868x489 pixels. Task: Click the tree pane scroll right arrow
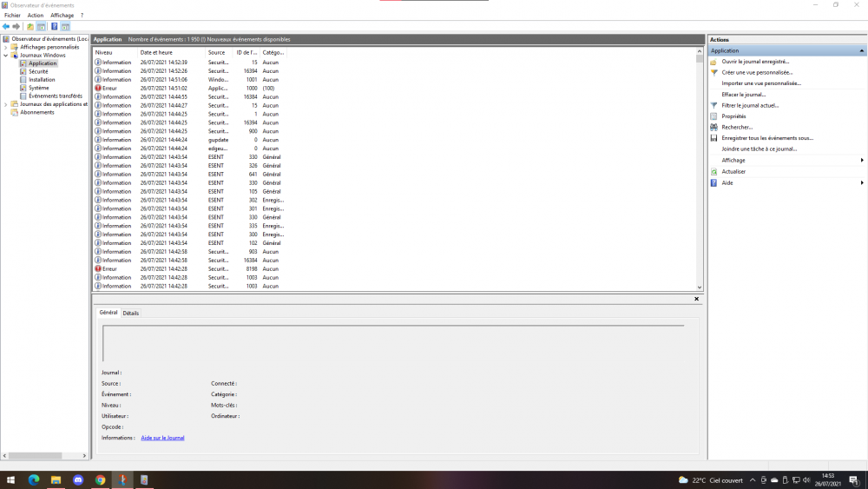click(84, 456)
